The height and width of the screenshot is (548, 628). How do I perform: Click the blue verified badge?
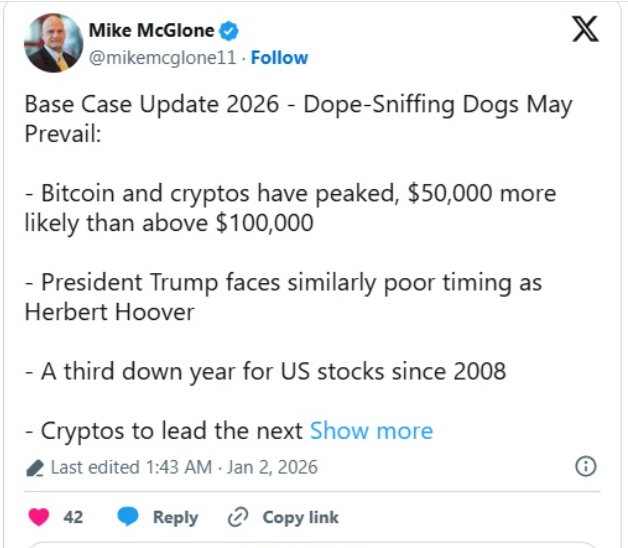[228, 31]
